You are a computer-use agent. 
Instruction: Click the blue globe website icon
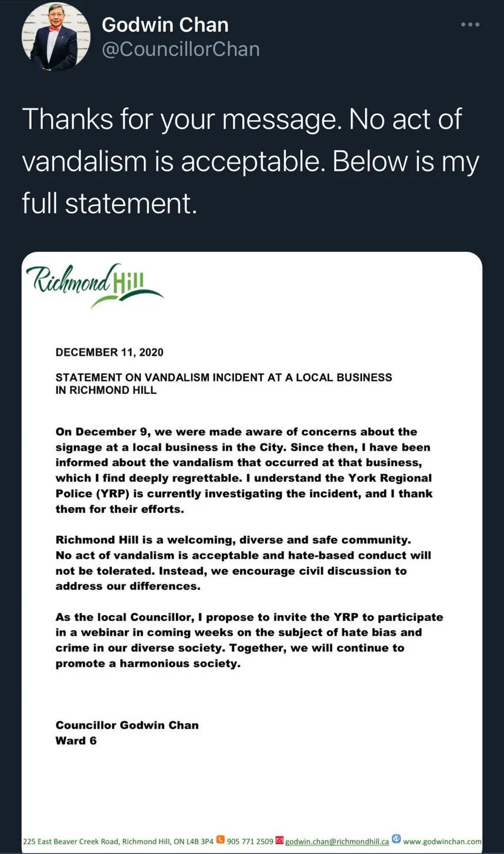(x=396, y=840)
